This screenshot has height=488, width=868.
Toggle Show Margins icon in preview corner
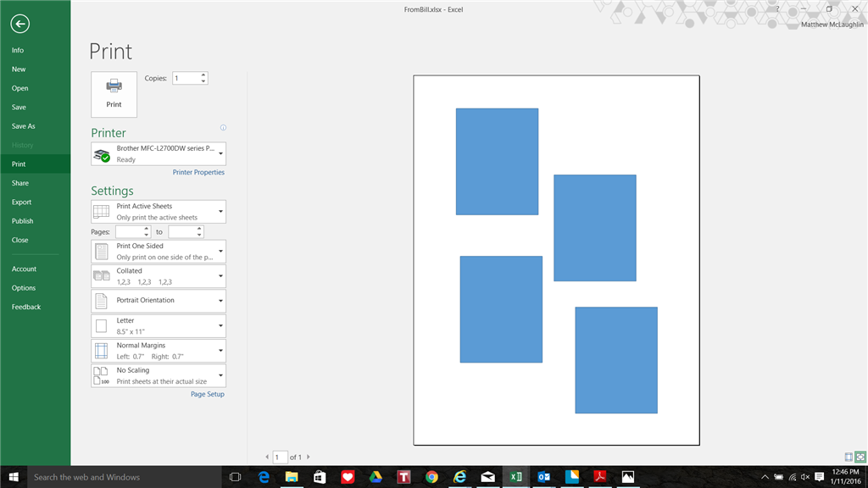click(x=849, y=457)
